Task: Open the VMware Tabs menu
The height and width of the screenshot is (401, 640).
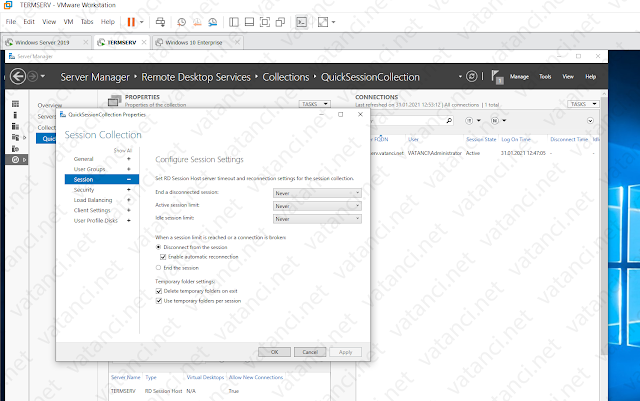Action: point(87,22)
